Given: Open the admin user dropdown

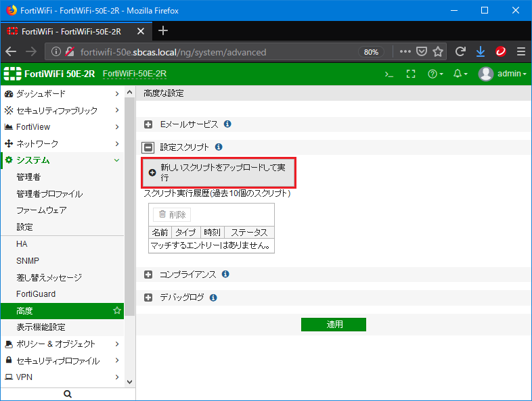Looking at the screenshot, I should tap(502, 74).
